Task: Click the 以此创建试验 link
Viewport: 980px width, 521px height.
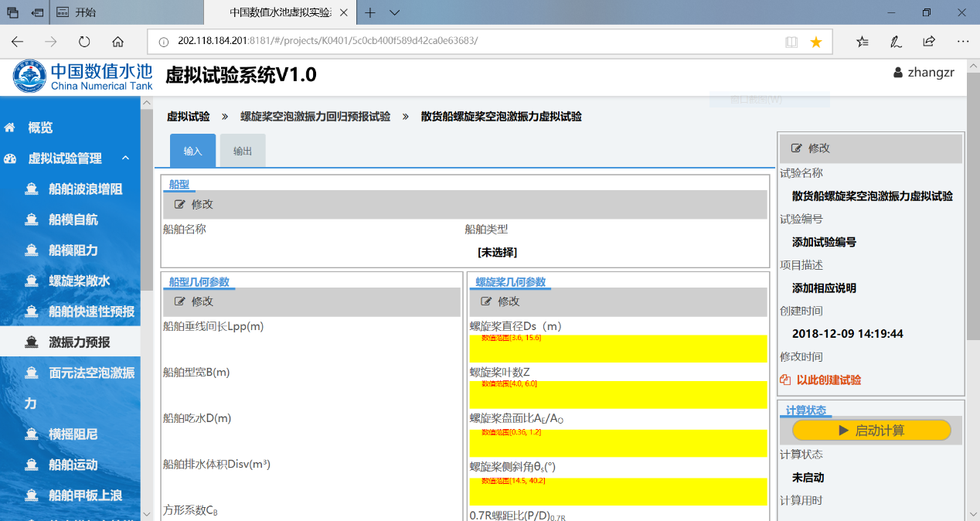Action: (x=828, y=380)
